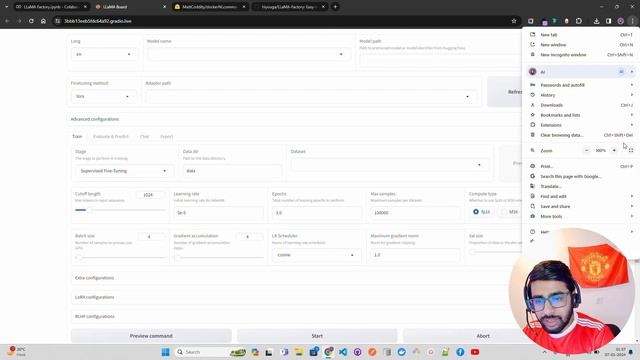View site information icon in address bar
640x360 pixels.
click(x=58, y=21)
